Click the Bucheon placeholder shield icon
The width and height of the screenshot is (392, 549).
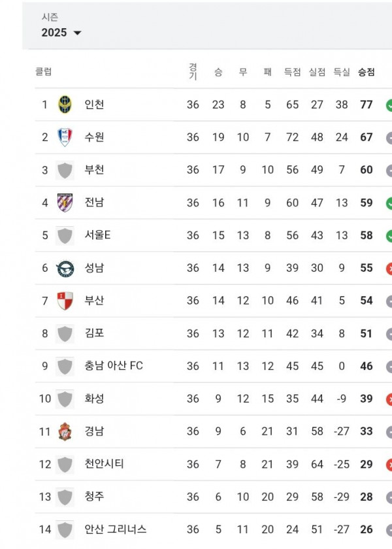pos(65,170)
